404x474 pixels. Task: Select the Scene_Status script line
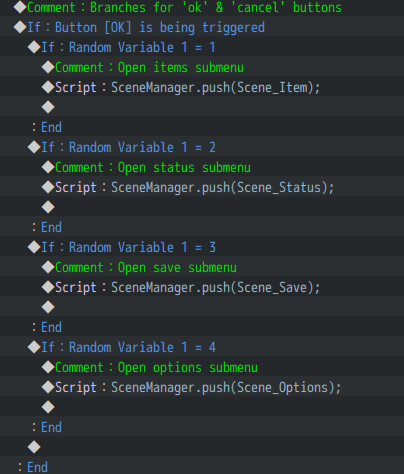pyautogui.click(x=202, y=187)
